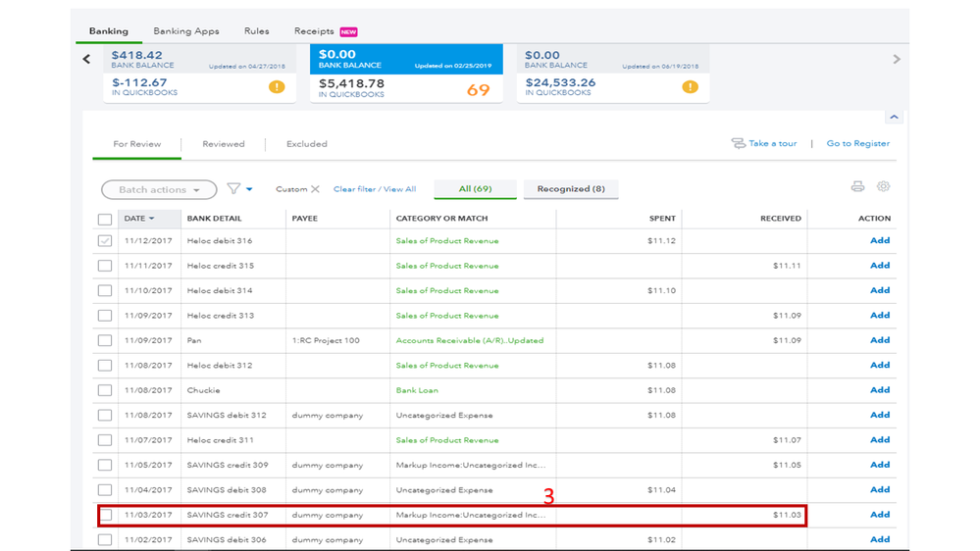Click the funnel filter icon

click(x=233, y=188)
